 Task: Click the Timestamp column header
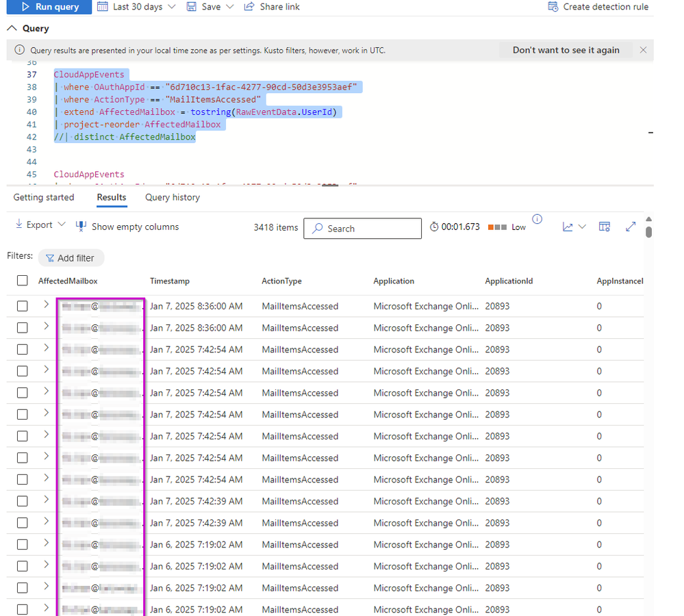(x=170, y=281)
